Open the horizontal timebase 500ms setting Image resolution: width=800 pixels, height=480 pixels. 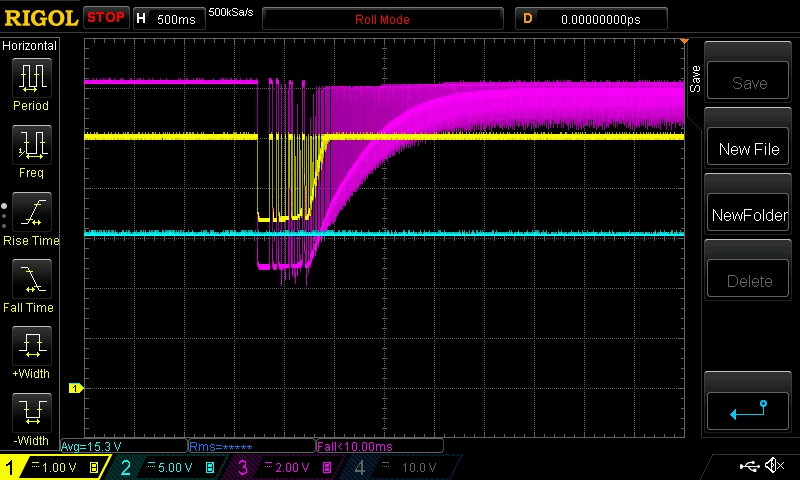168,19
